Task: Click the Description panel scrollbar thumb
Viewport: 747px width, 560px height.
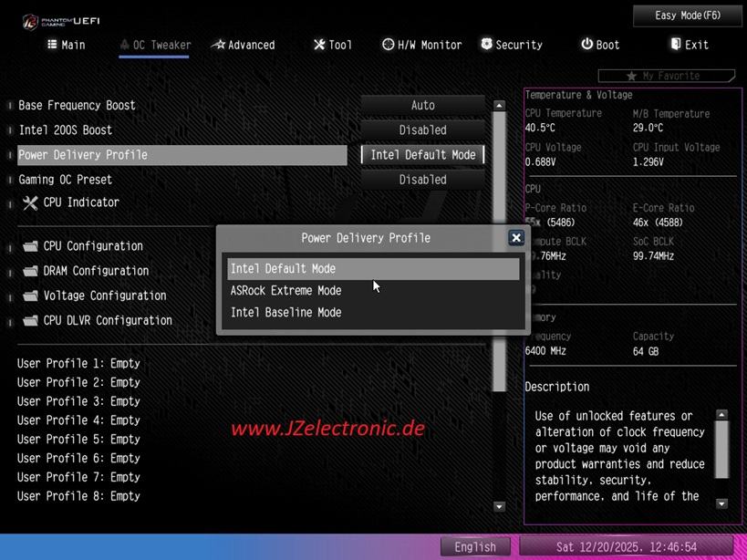Action: tap(721, 450)
